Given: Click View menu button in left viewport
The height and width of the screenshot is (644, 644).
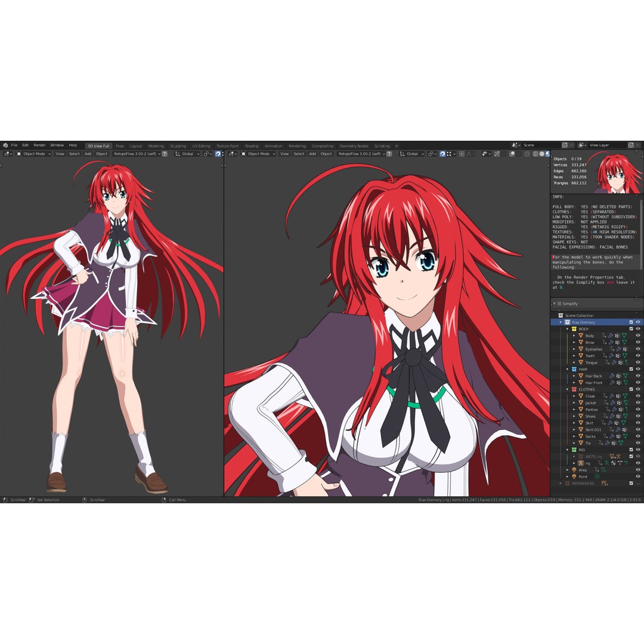Looking at the screenshot, I should 60,154.
